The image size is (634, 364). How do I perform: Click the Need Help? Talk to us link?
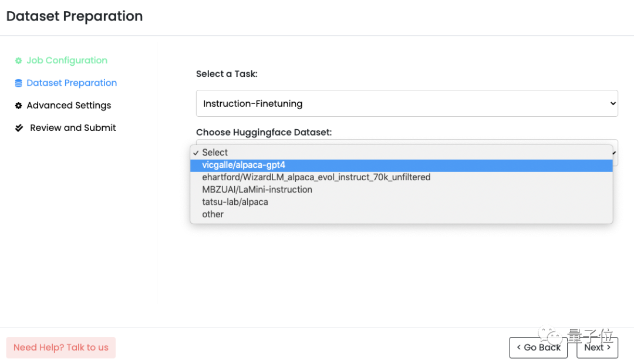point(61,348)
